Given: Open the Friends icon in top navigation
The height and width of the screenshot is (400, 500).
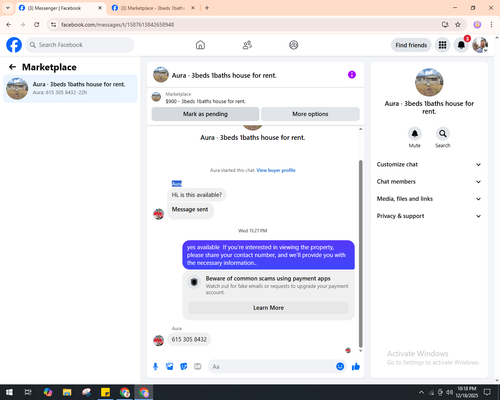Looking at the screenshot, I should pos(247,45).
